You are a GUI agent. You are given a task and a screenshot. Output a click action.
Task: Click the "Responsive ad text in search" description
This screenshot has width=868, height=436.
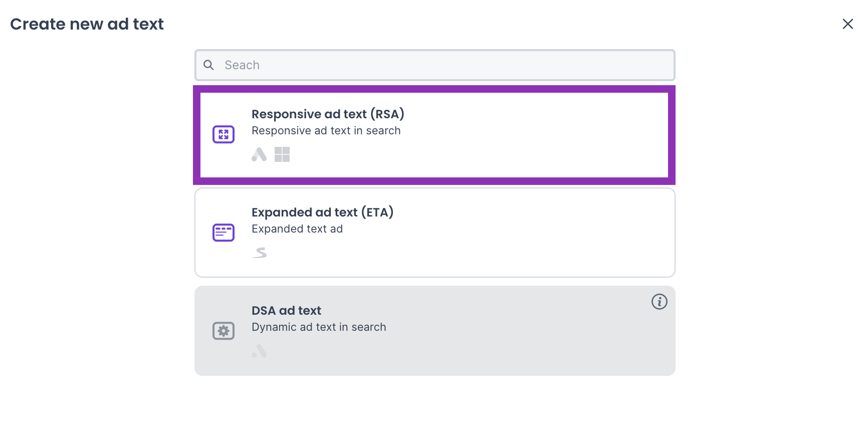pos(326,131)
